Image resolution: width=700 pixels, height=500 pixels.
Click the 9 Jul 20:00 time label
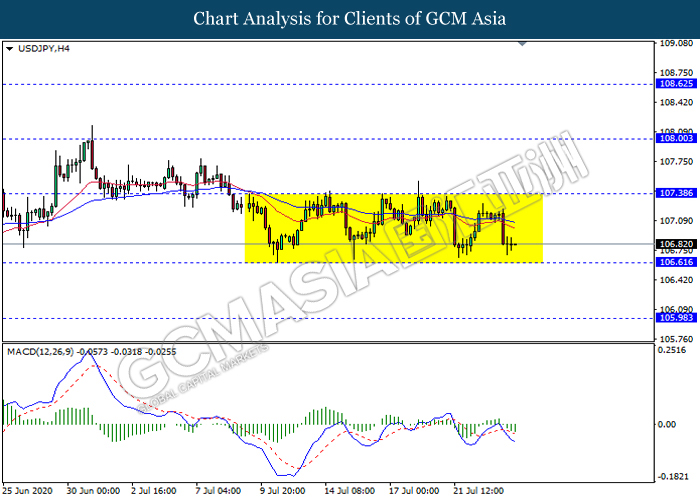tap(283, 491)
